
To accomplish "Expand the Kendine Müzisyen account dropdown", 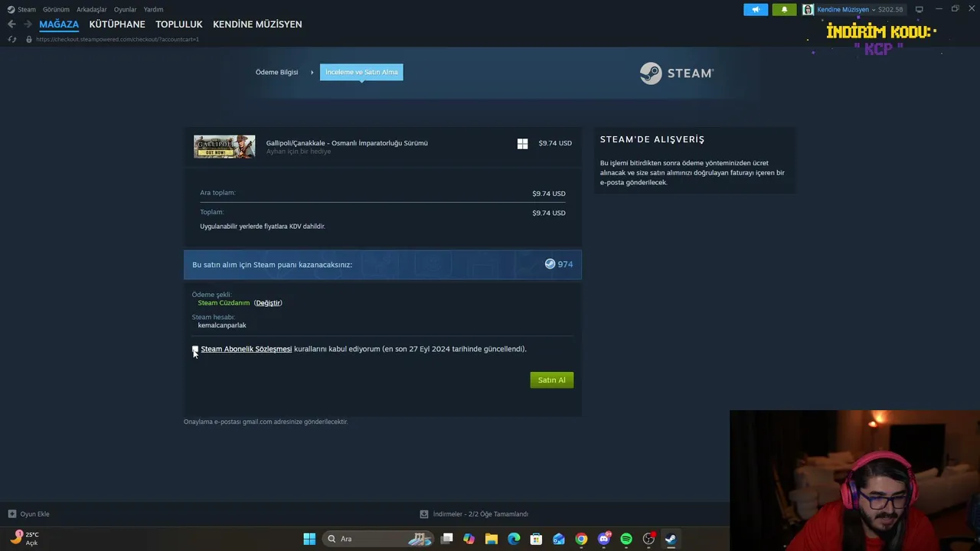I will pos(846,9).
